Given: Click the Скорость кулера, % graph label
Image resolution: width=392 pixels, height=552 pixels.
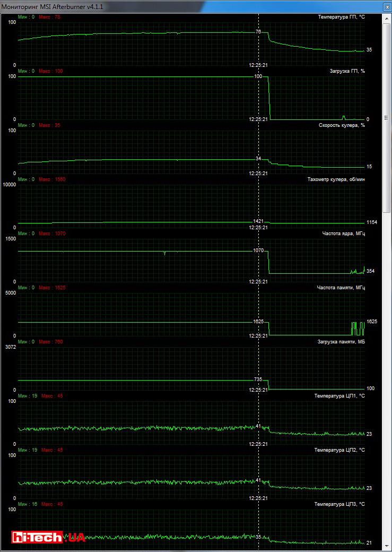Looking at the screenshot, I should point(342,125).
